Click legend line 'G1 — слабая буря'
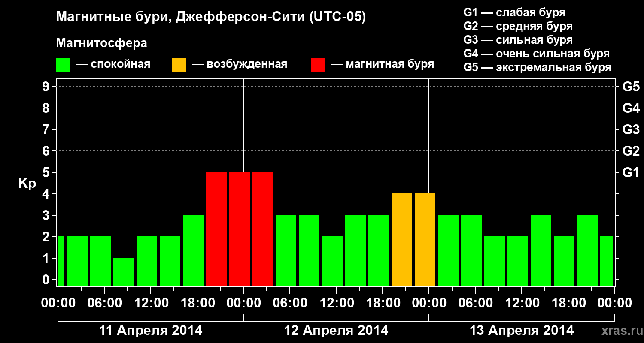The width and height of the screenshot is (644, 343). (x=514, y=12)
